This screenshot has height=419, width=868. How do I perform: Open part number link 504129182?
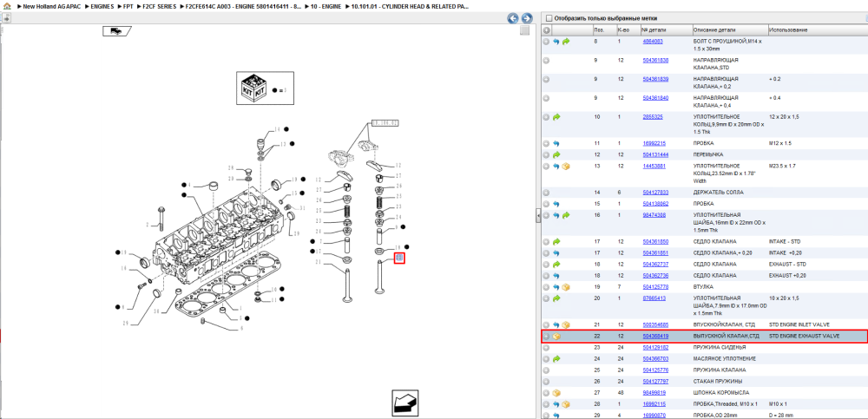pyautogui.click(x=655, y=348)
